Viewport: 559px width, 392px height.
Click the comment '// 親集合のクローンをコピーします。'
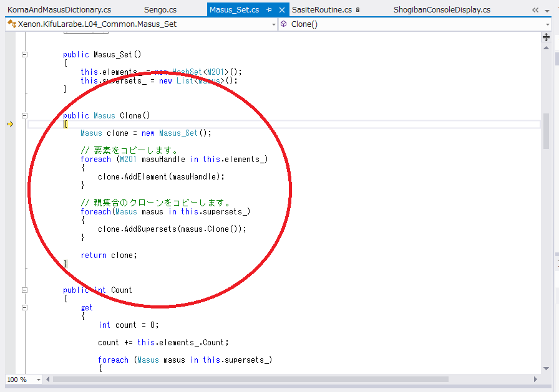(155, 203)
